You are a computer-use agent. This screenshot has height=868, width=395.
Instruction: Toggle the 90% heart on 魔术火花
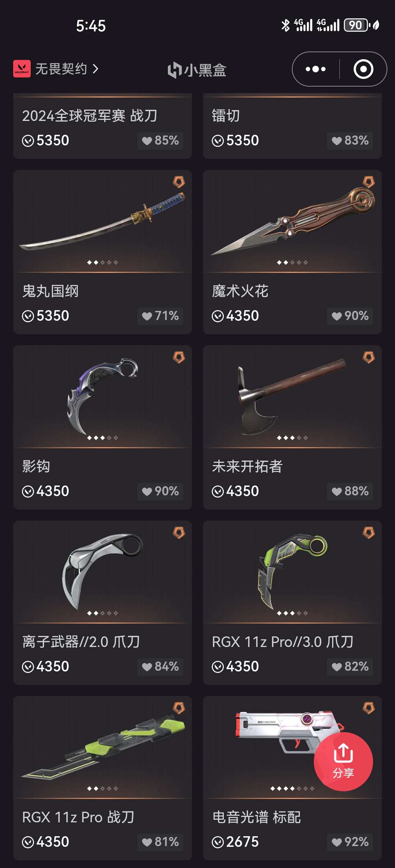pyautogui.click(x=350, y=316)
